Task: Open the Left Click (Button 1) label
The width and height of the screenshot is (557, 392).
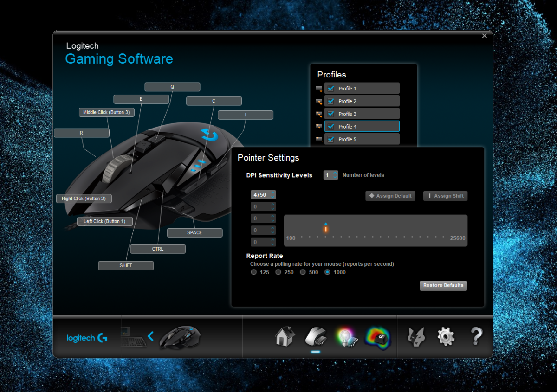Action: (x=104, y=221)
